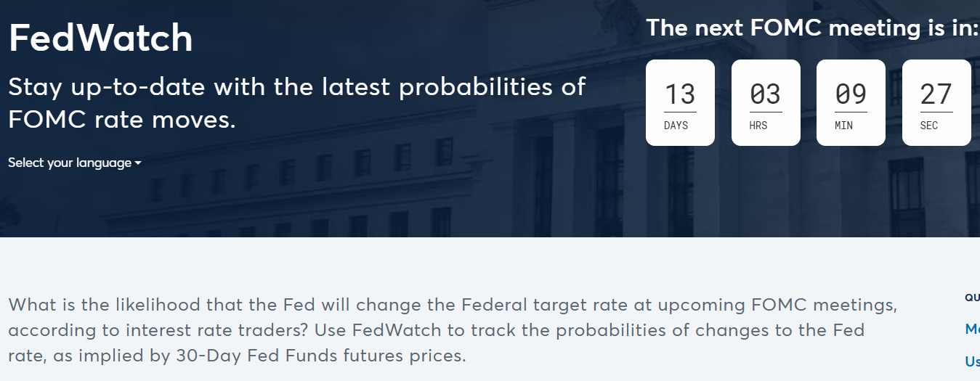
Task: Click the FedWatch page title
Action: tap(101, 38)
